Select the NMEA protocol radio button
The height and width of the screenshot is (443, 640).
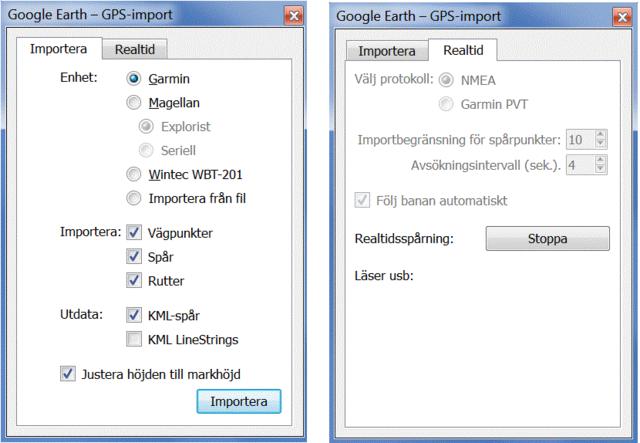click(x=445, y=79)
